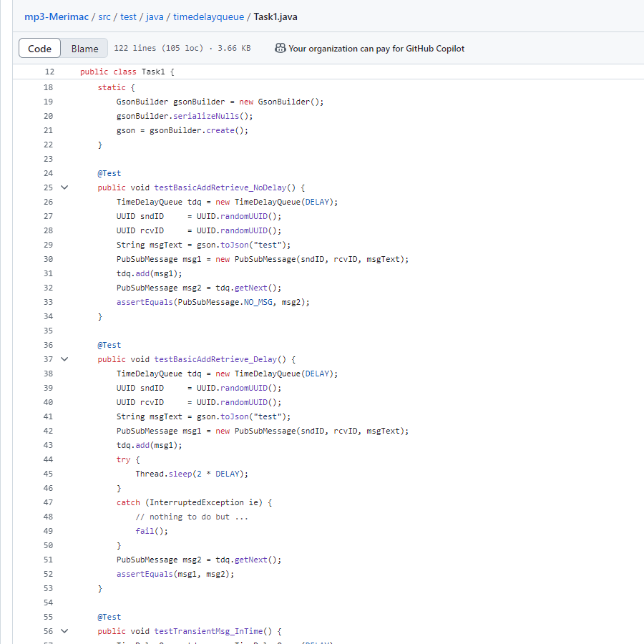Go to the src folder breadcrumb
The image size is (644, 644).
[104, 17]
